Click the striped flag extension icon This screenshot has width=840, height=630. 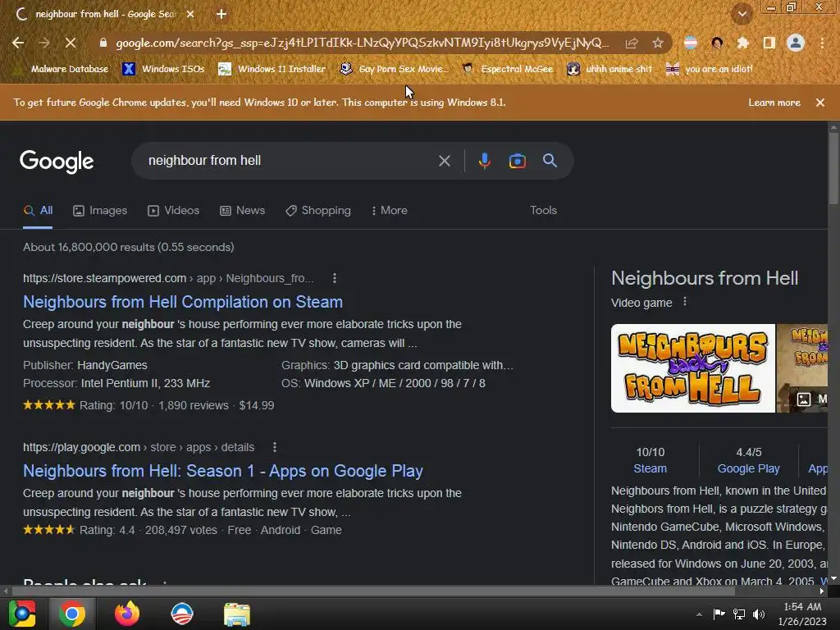691,43
